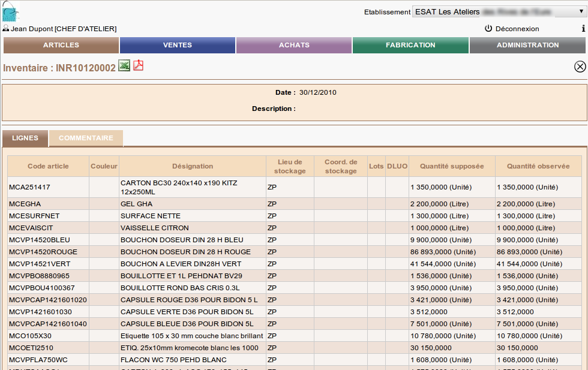Screen dimensions: 588x370
Task: Click designation BOUILLOTTE ROND BAS CRIS 0.3L
Action: tap(180, 288)
